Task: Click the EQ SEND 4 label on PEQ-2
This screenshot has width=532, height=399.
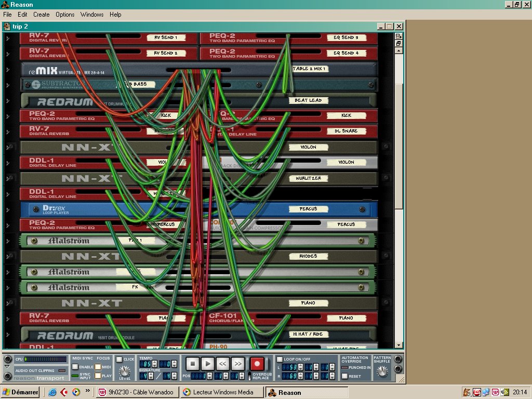Action: (x=346, y=53)
